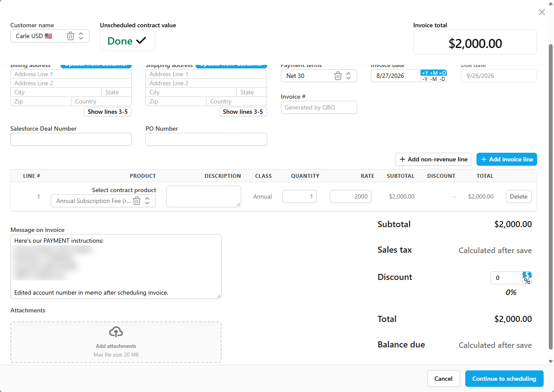Open the contract product selector arrows
This screenshot has width=554, height=392.
tap(147, 201)
